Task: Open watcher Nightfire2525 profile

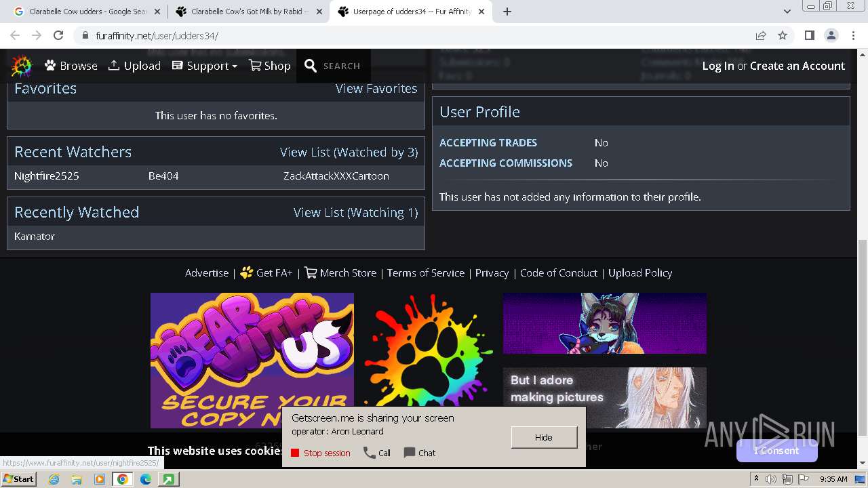Action: (x=47, y=176)
